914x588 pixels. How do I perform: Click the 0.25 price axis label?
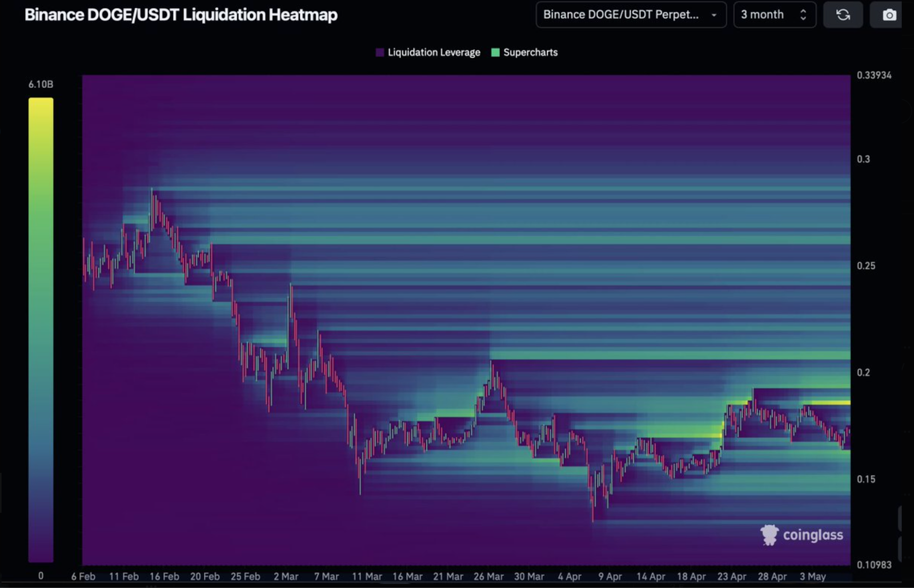(x=865, y=266)
